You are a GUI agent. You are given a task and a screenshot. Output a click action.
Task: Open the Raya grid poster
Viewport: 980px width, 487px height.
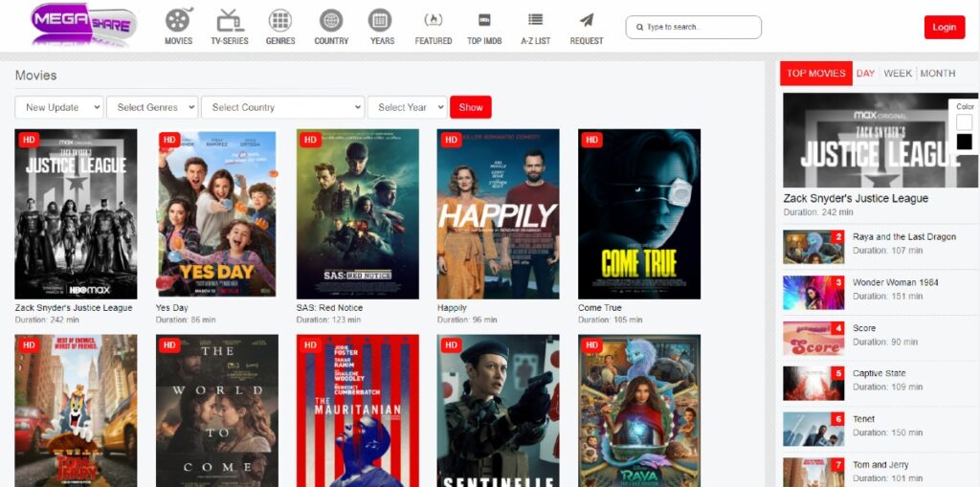tap(639, 410)
